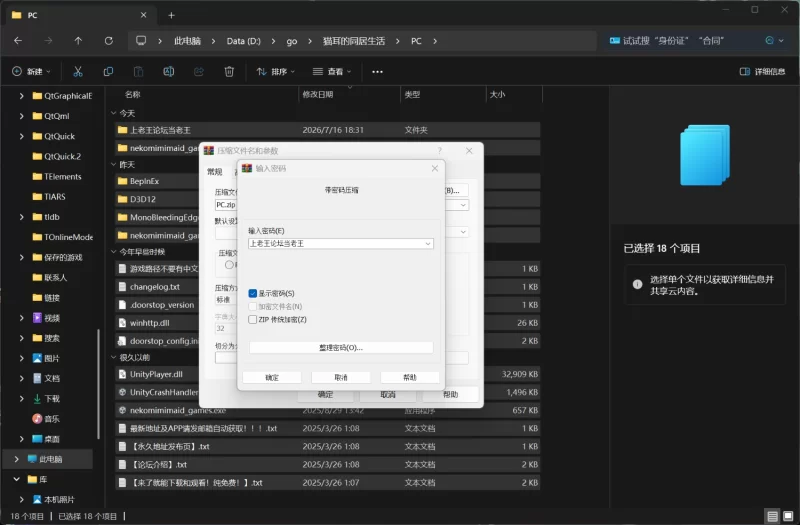The width and height of the screenshot is (800, 525).
Task: Collapse the 今天 group in file list
Action: (x=113, y=113)
